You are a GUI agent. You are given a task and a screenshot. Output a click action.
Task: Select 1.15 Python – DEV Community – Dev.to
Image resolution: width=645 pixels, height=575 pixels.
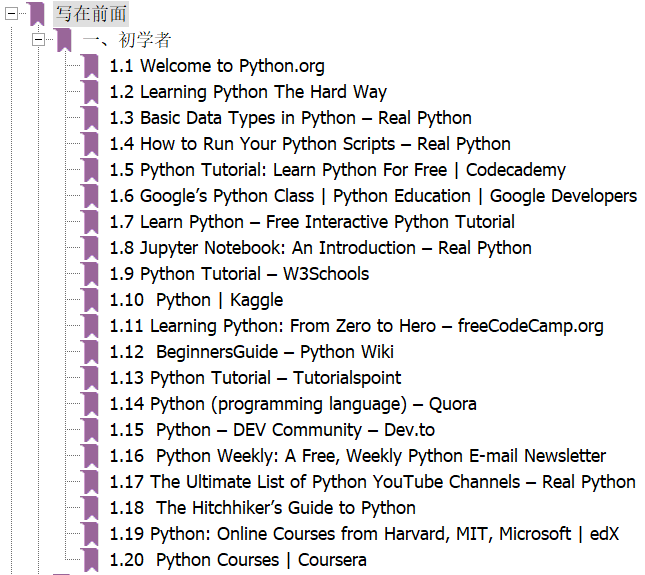272,430
